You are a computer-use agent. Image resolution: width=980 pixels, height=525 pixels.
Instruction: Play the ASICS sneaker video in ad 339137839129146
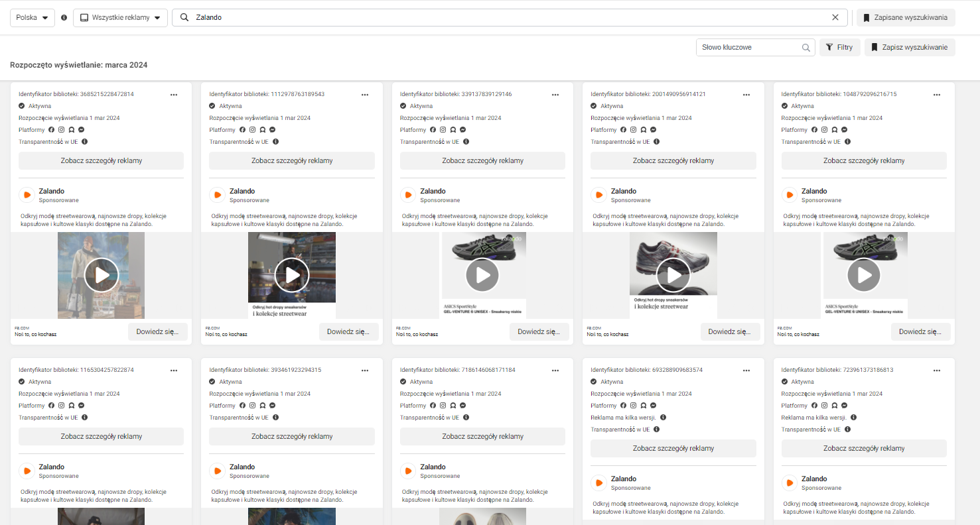(x=482, y=275)
